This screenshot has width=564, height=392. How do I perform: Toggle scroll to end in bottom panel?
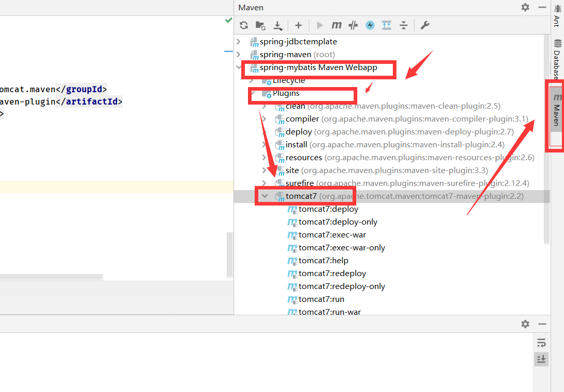[x=541, y=359]
